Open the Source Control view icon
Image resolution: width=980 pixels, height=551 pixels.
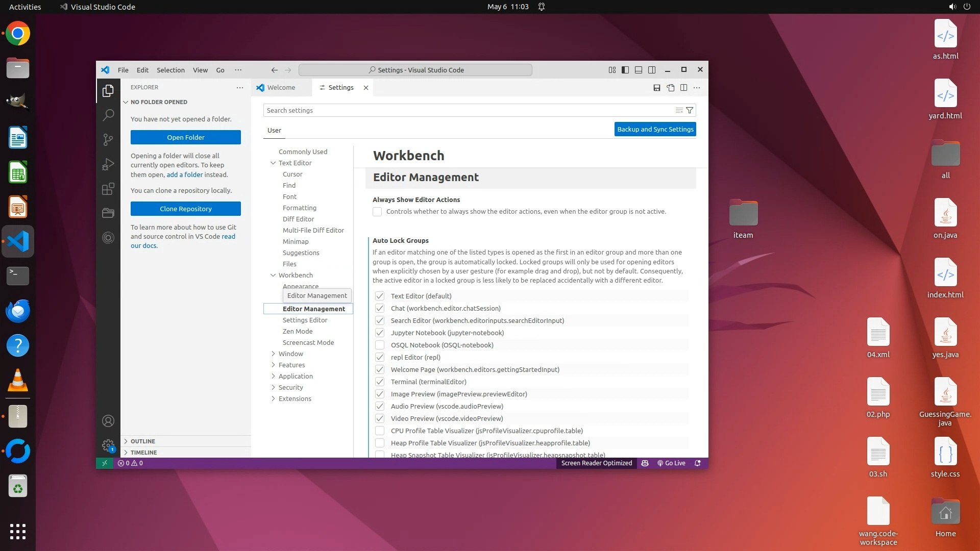(x=108, y=139)
